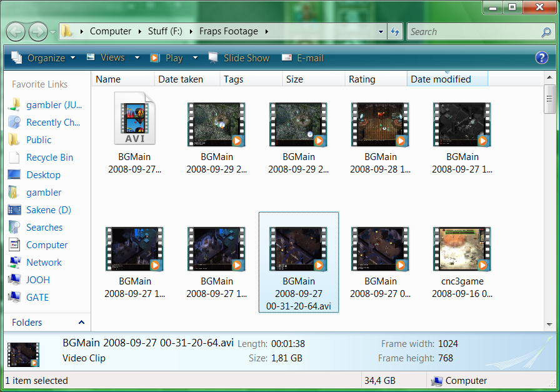Open Computer from Favorite Links

tap(38, 245)
